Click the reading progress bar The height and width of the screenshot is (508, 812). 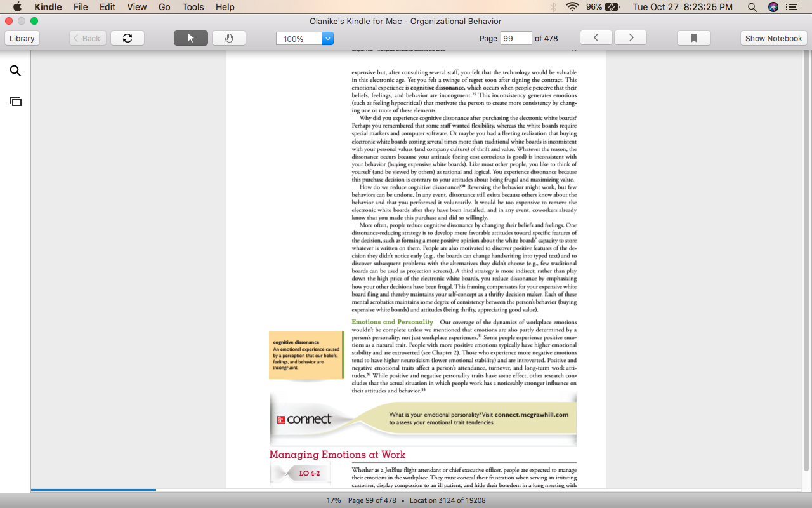[x=417, y=490]
